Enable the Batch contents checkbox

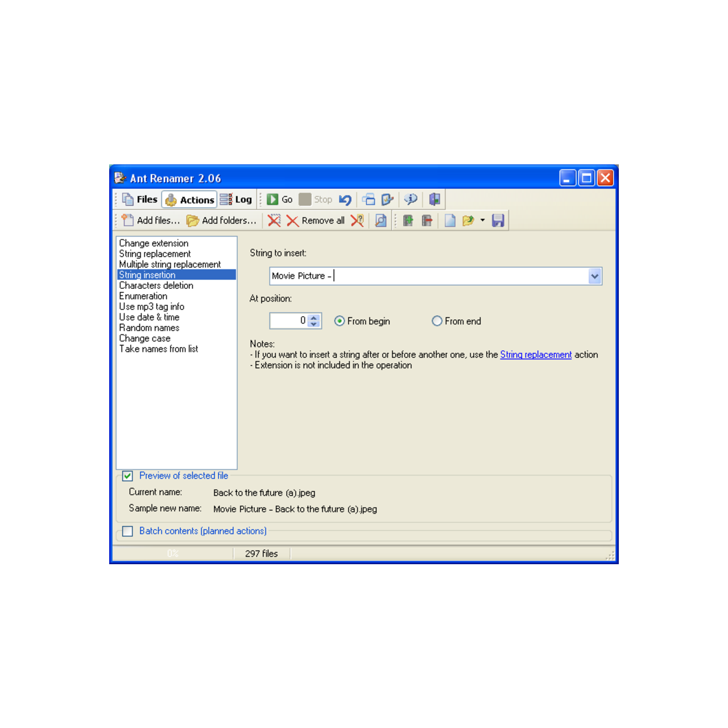click(x=128, y=531)
